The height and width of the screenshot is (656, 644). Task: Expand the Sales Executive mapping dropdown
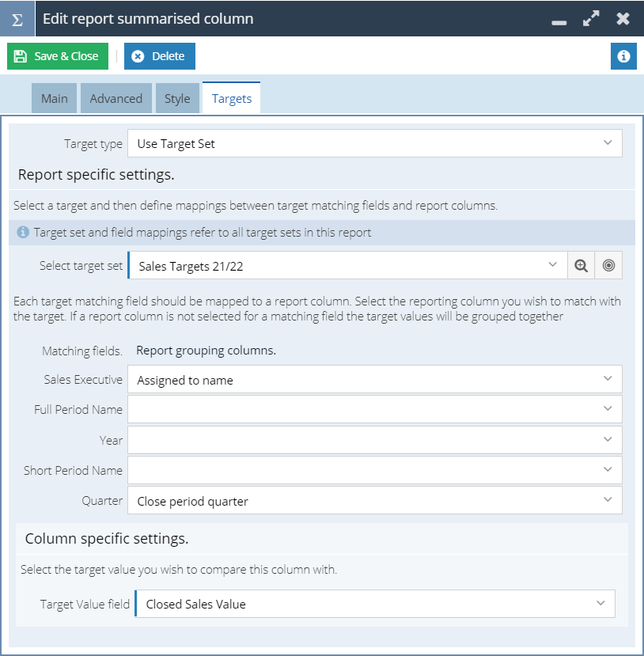click(375, 380)
